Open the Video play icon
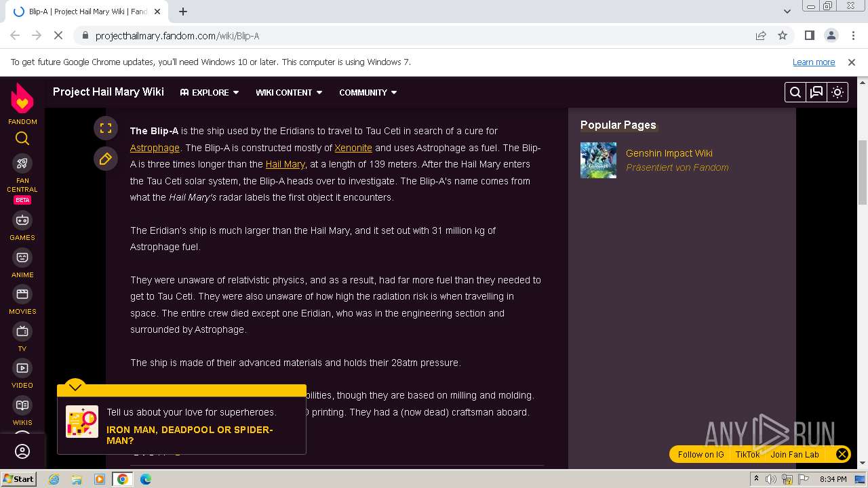The height and width of the screenshot is (488, 868). click(22, 368)
